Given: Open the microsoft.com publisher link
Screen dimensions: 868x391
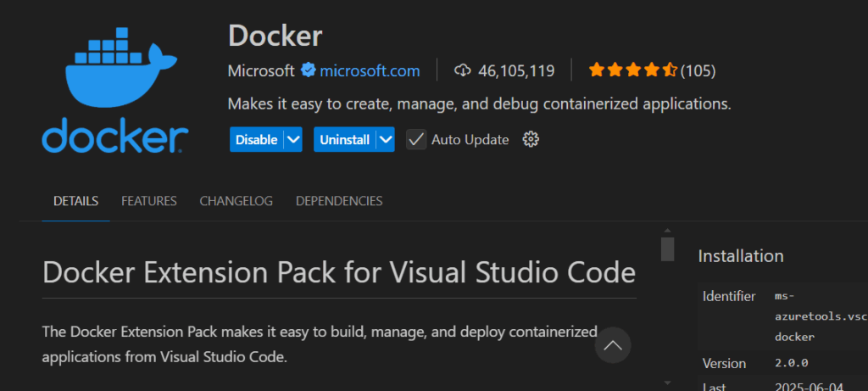Looking at the screenshot, I should tap(370, 71).
